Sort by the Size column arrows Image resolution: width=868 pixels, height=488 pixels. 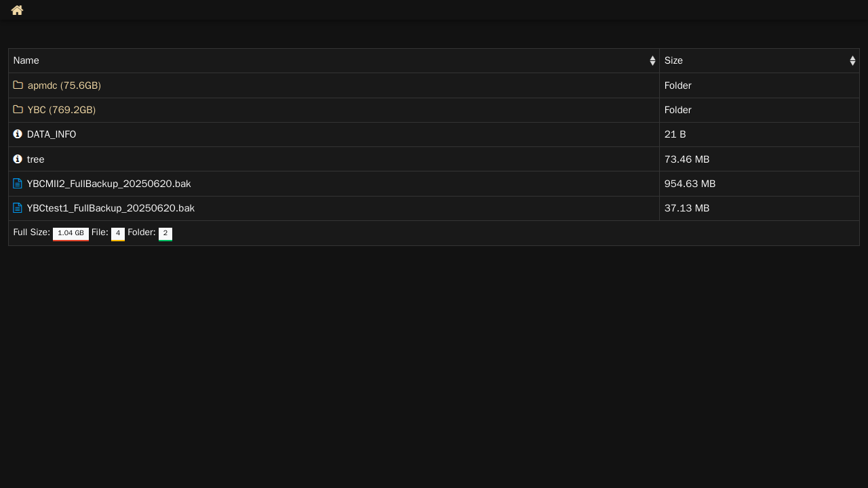(x=852, y=61)
